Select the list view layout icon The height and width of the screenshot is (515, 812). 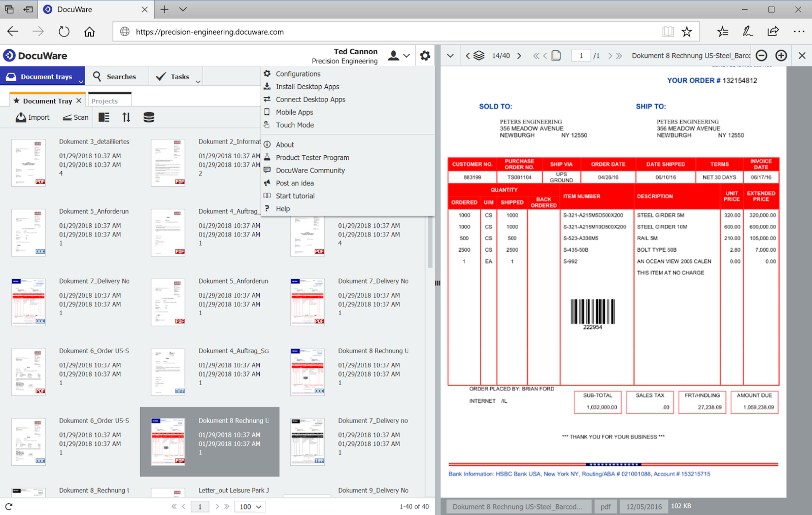pyautogui.click(x=104, y=117)
